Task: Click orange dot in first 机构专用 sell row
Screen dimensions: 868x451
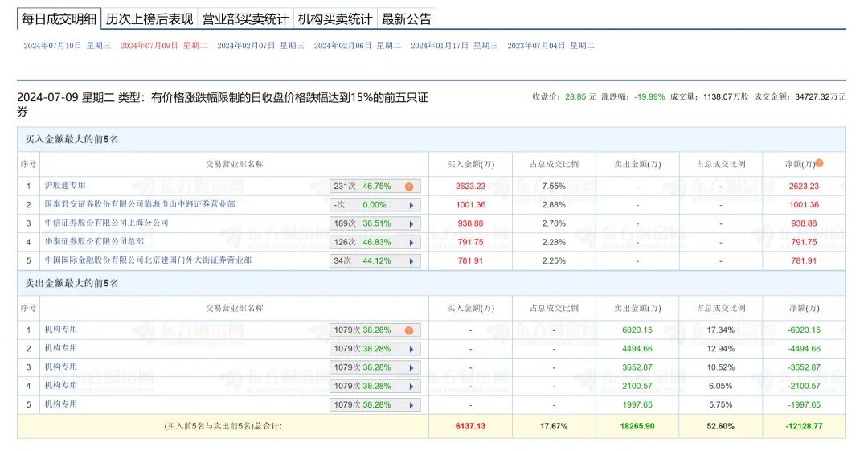Action: coord(409,330)
